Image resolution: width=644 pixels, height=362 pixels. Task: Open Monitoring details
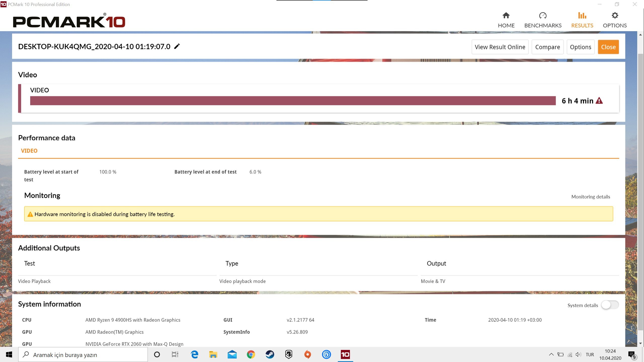590,197
